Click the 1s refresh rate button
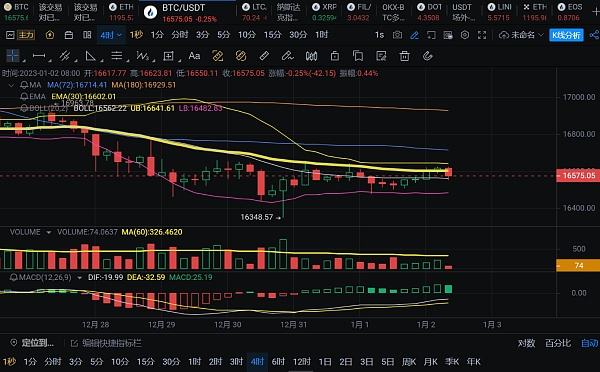 click(379, 35)
